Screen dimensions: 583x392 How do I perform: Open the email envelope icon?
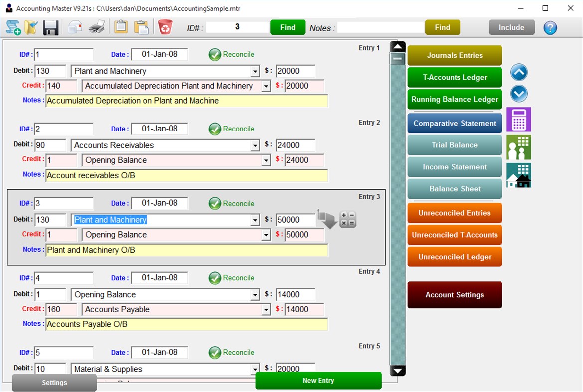coord(74,28)
